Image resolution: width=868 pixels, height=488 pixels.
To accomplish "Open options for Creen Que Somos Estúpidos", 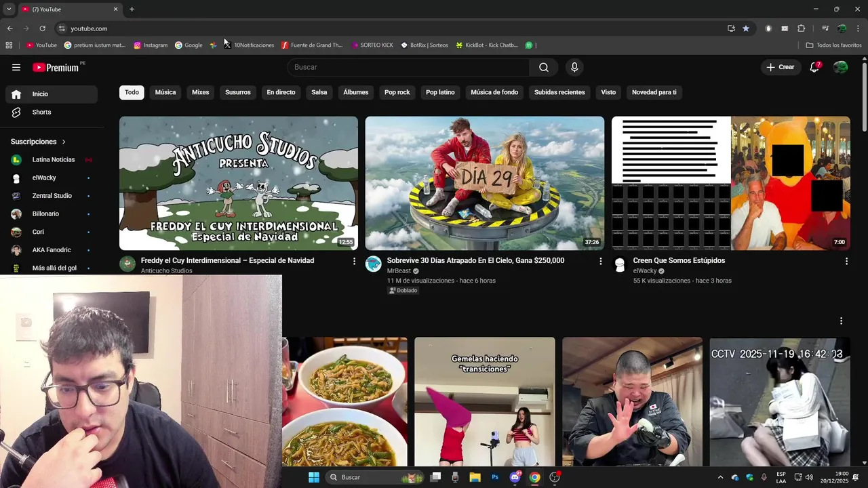I will 846,261.
